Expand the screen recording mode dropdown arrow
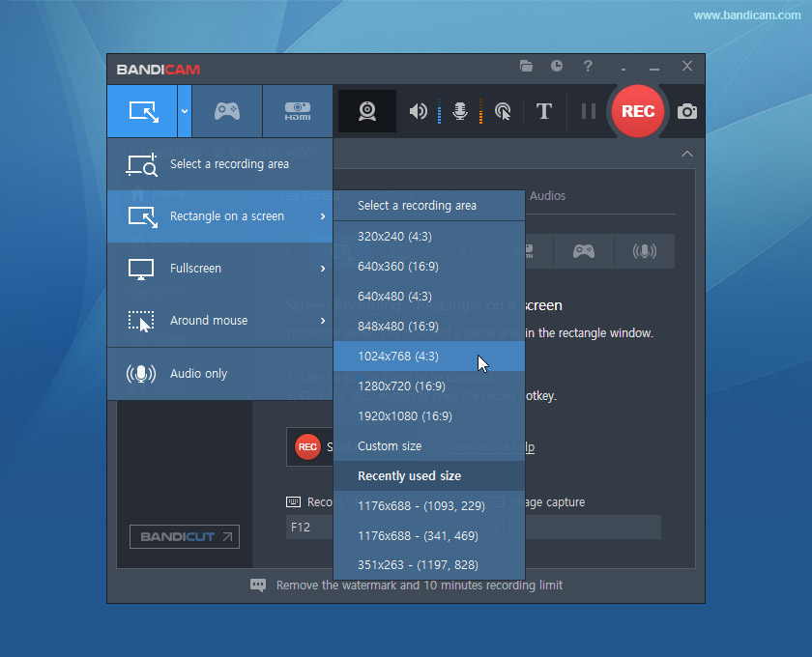 pyautogui.click(x=184, y=111)
